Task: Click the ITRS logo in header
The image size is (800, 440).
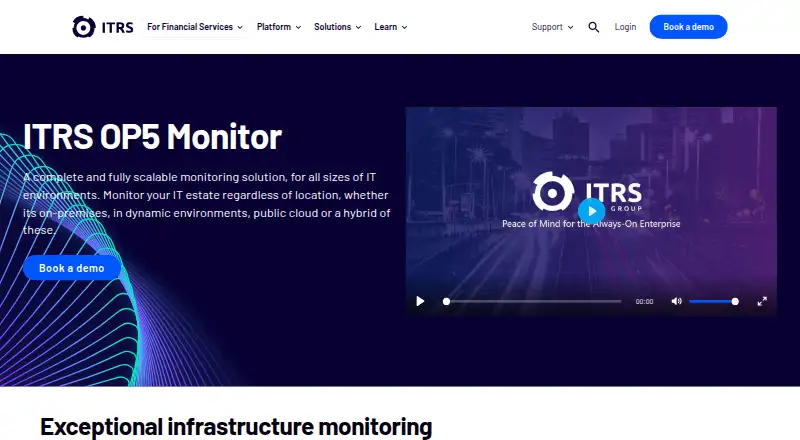Action: [x=103, y=27]
